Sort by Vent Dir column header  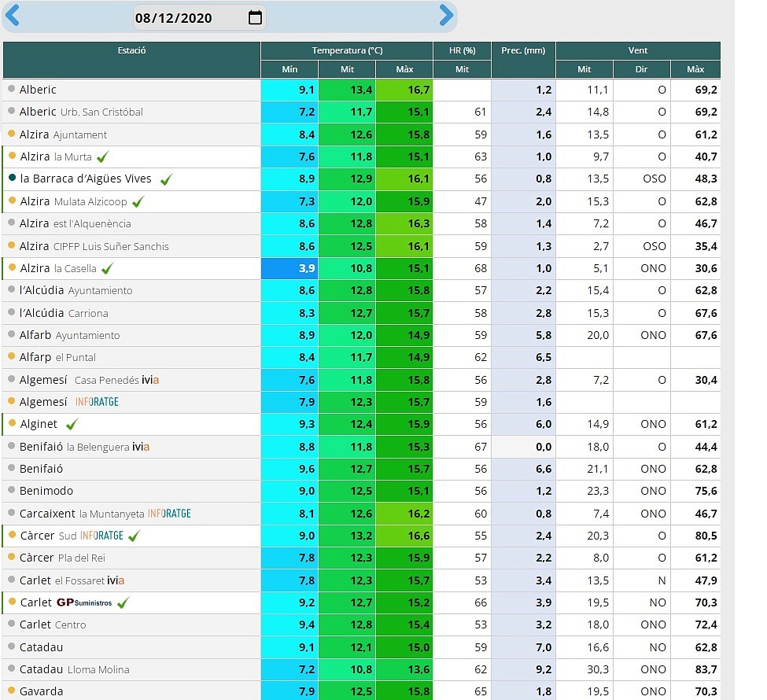point(642,69)
